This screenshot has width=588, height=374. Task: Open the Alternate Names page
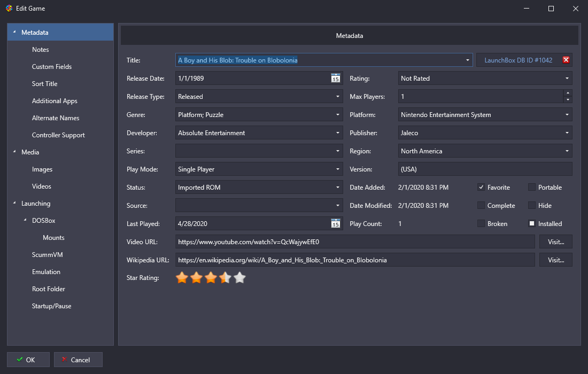[56, 118]
